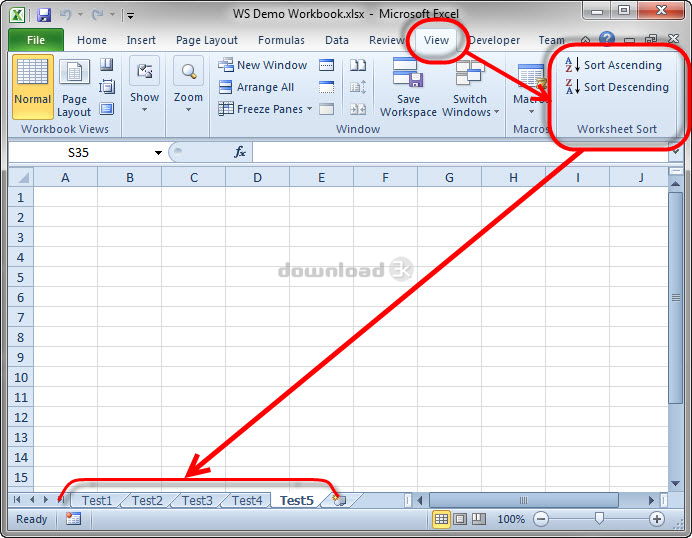Click the View Side by Side icon
Screen dimensions: 692x538
tap(358, 65)
